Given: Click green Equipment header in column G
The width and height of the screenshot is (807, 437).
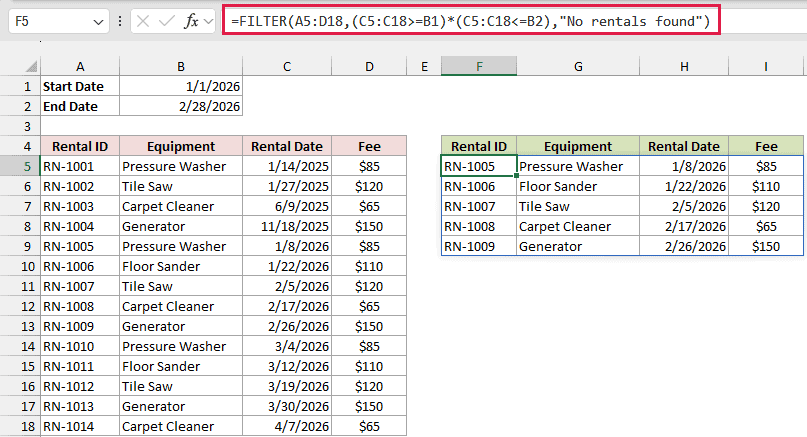Looking at the screenshot, I should 578,146.
